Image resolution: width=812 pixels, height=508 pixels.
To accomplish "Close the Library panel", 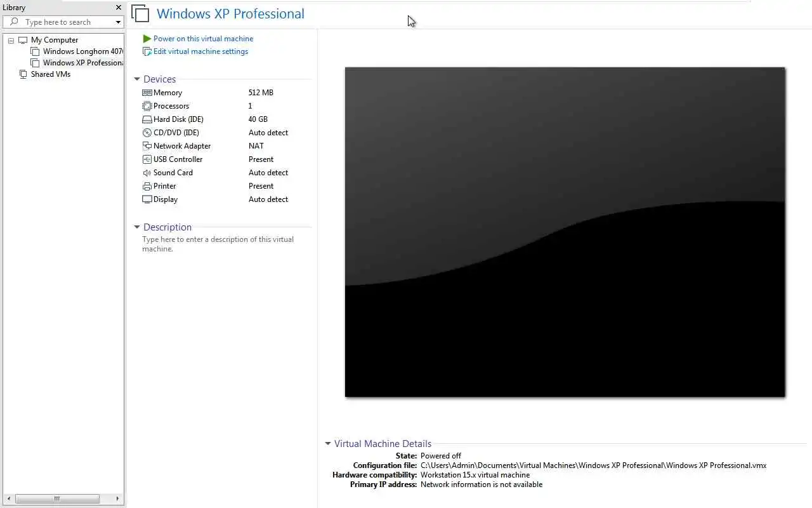I will tap(118, 8).
